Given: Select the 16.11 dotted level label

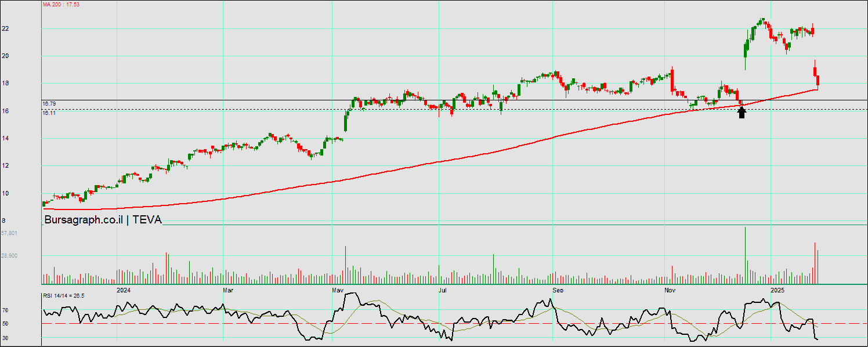Looking at the screenshot, I should tap(49, 113).
